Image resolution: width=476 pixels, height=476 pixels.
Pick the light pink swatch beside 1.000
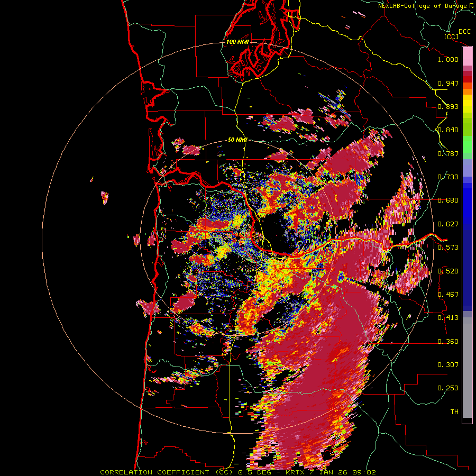tap(467, 57)
